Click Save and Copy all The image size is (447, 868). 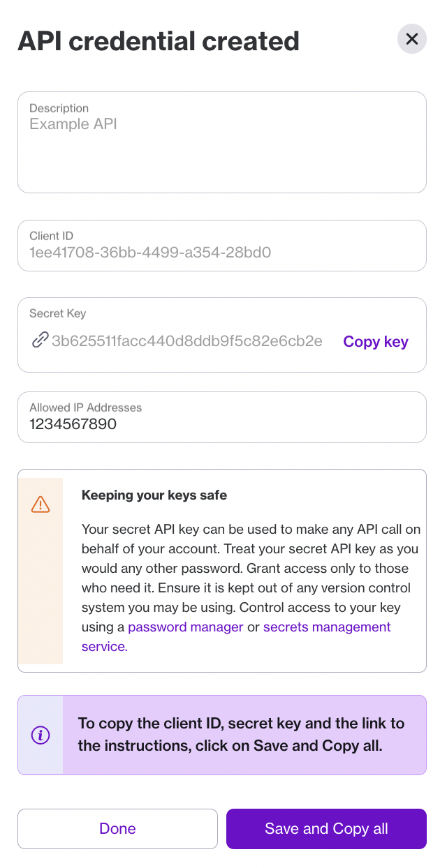(326, 828)
